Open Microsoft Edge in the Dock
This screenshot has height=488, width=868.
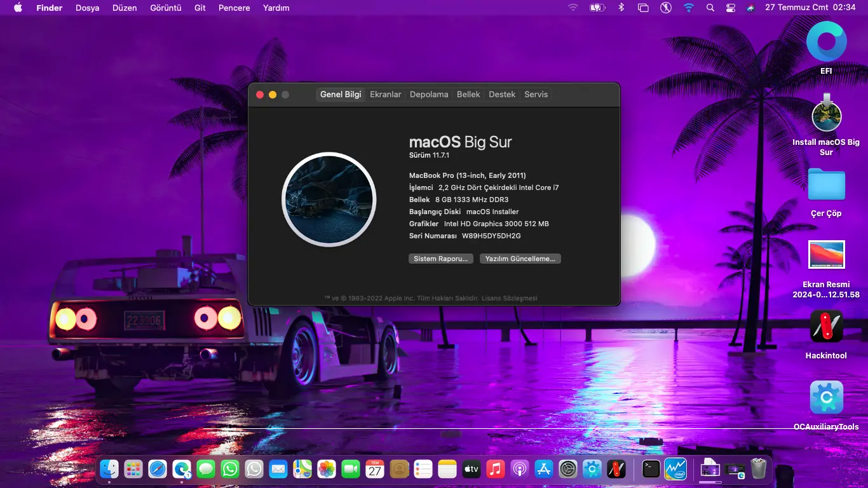pos(182,469)
